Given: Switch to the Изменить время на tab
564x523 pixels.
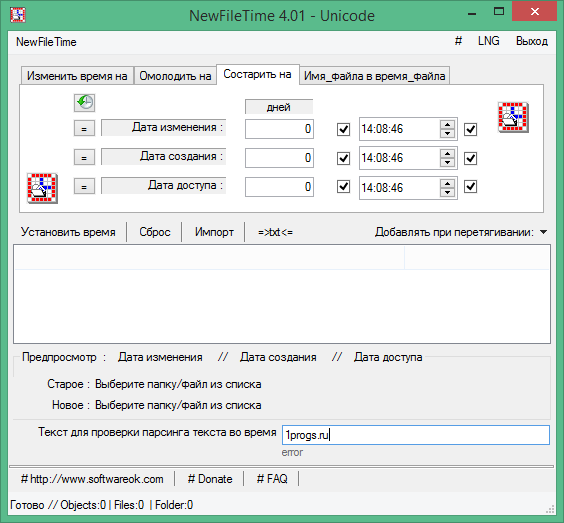Looking at the screenshot, I should click(77, 76).
